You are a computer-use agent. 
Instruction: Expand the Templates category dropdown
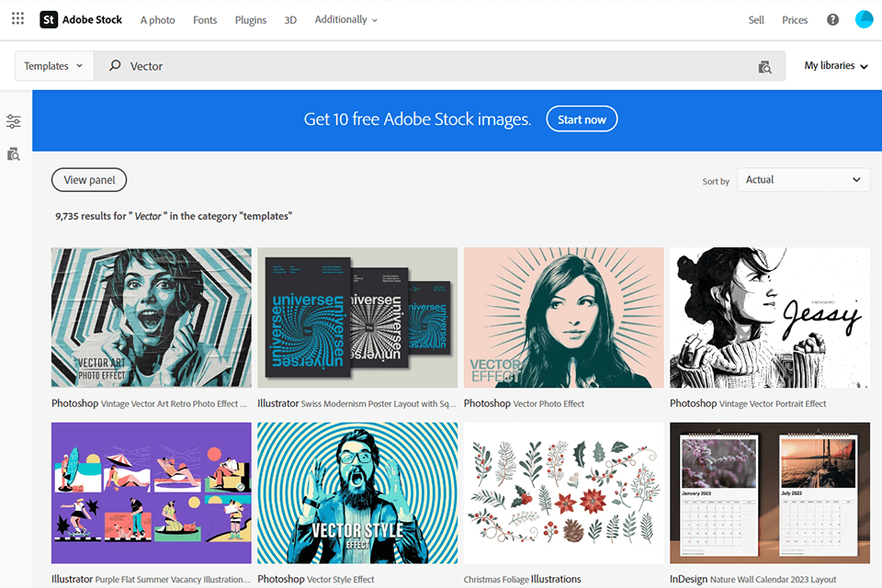point(54,66)
